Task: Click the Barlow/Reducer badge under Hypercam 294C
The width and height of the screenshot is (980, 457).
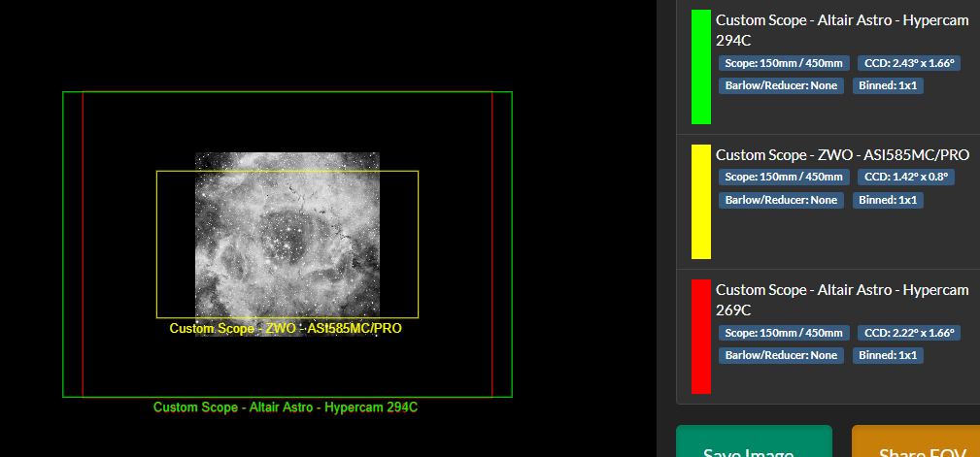Action: 781,85
